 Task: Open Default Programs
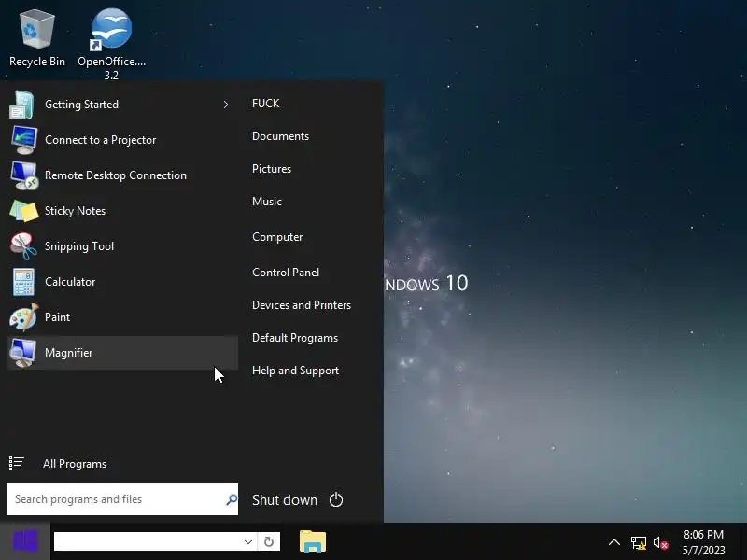click(295, 338)
